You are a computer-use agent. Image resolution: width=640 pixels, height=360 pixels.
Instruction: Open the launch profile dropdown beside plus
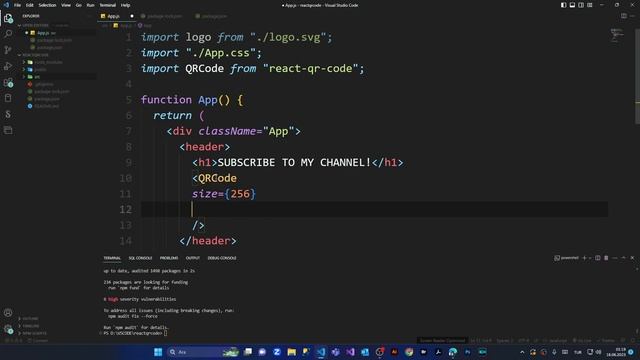point(590,258)
